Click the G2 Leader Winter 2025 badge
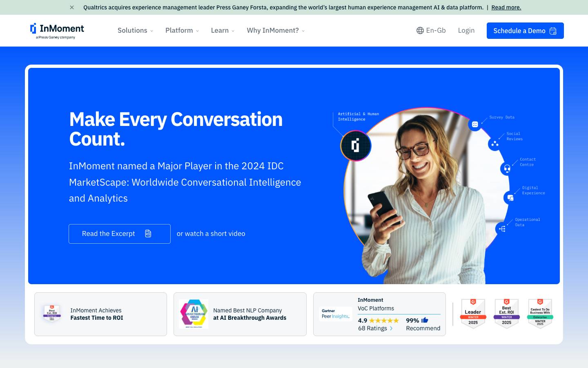The height and width of the screenshot is (368, 588). pyautogui.click(x=473, y=314)
